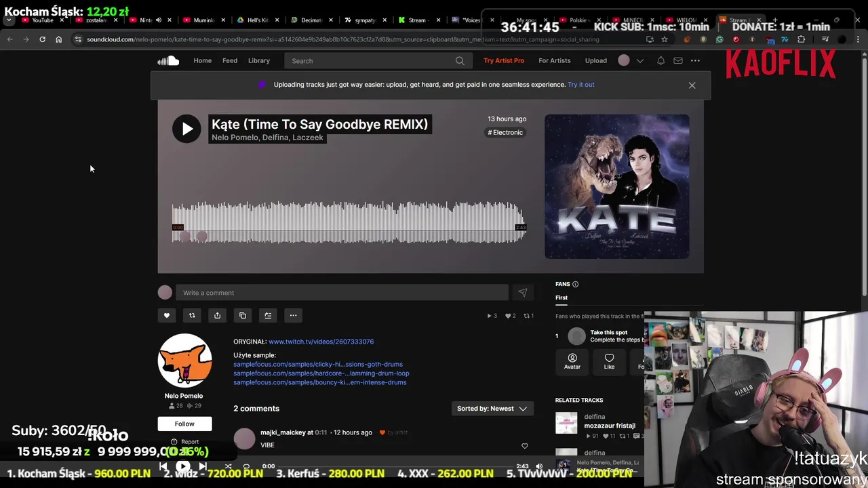View the track reposts count stat
The image size is (868, 488).
coord(528,316)
